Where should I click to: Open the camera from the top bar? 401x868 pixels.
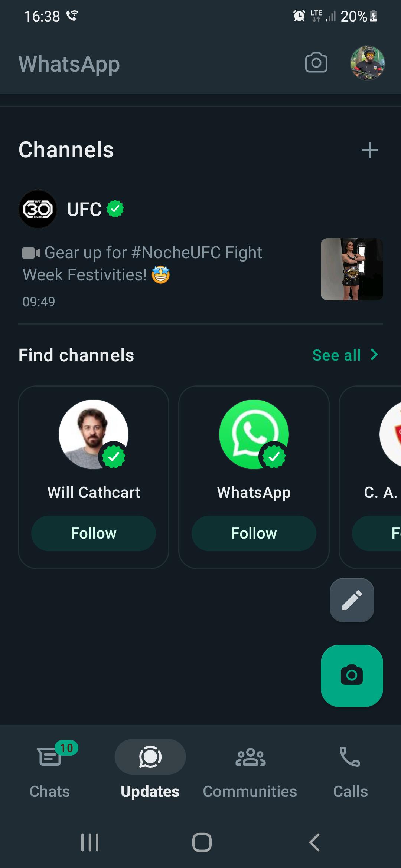pos(316,63)
